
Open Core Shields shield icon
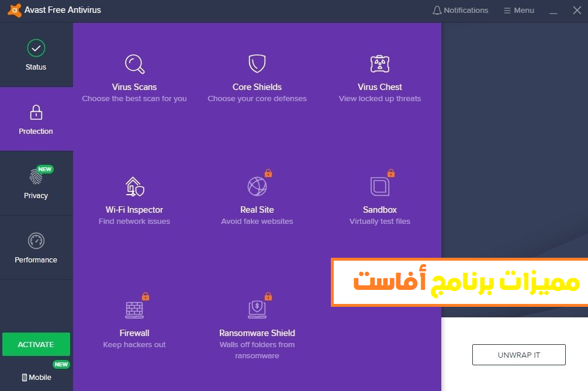pos(257,63)
